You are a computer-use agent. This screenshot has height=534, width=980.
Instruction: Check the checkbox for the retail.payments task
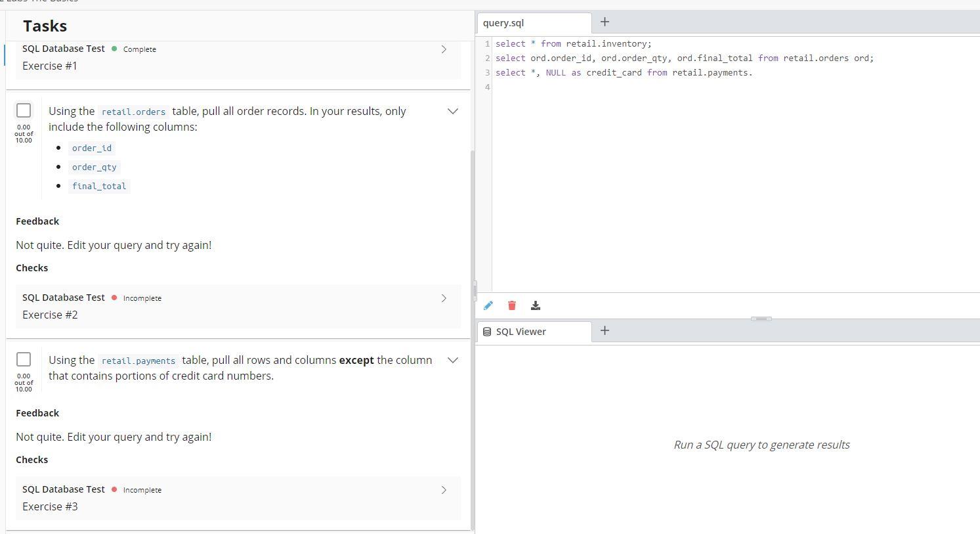[24, 359]
